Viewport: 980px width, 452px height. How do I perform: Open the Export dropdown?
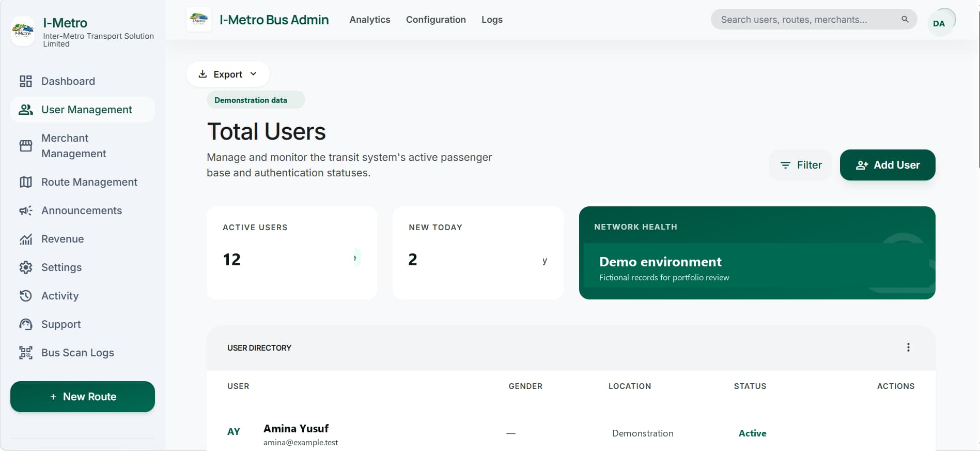228,74
